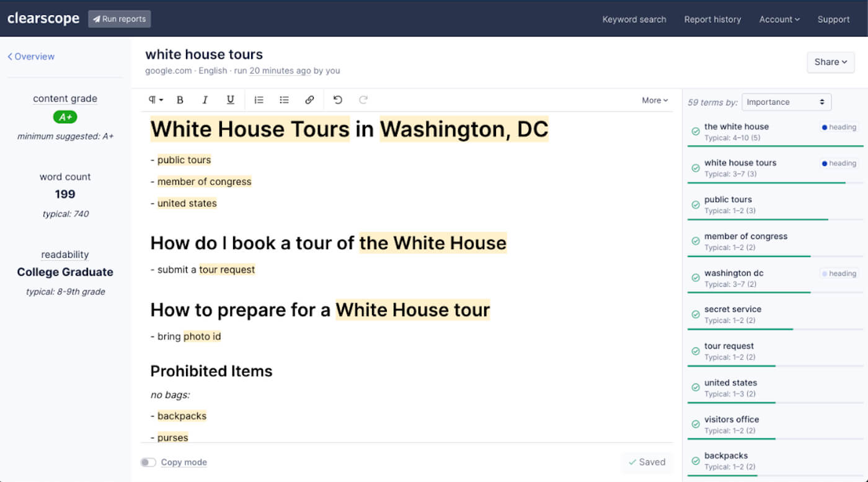Image resolution: width=868 pixels, height=482 pixels.
Task: Redo the last edit
Action: point(363,100)
